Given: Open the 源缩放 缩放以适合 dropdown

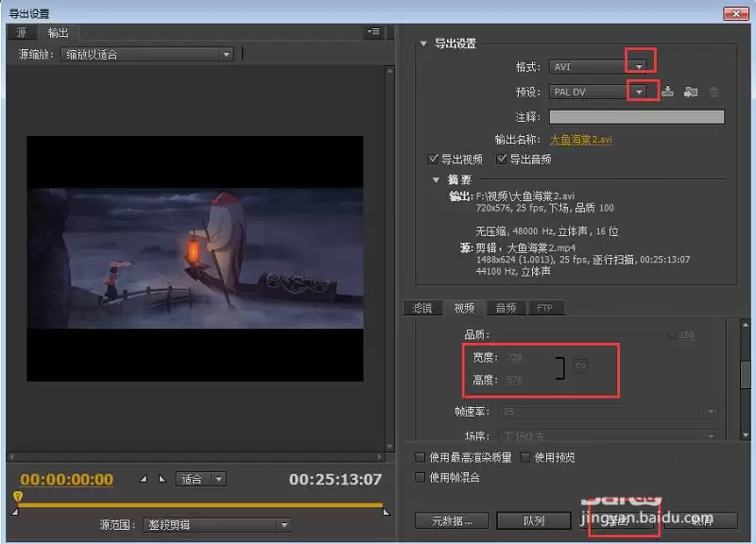Looking at the screenshot, I should point(147,54).
